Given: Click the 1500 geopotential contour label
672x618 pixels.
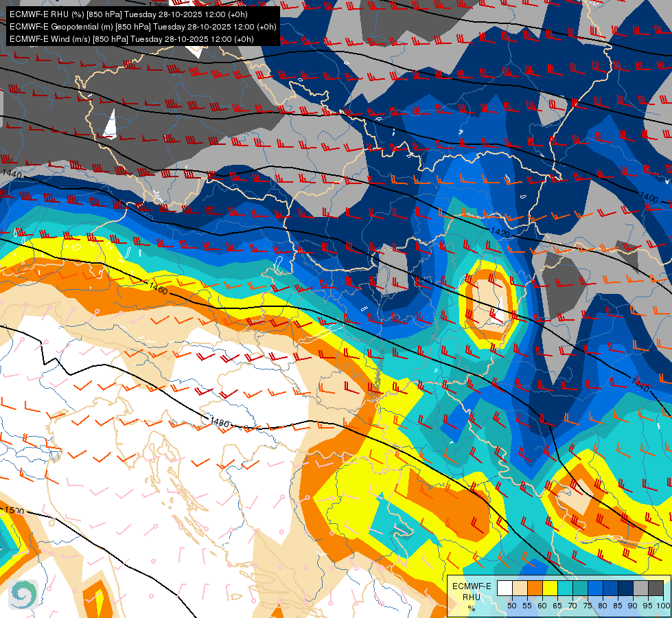Looking at the screenshot, I should pos(14,510).
